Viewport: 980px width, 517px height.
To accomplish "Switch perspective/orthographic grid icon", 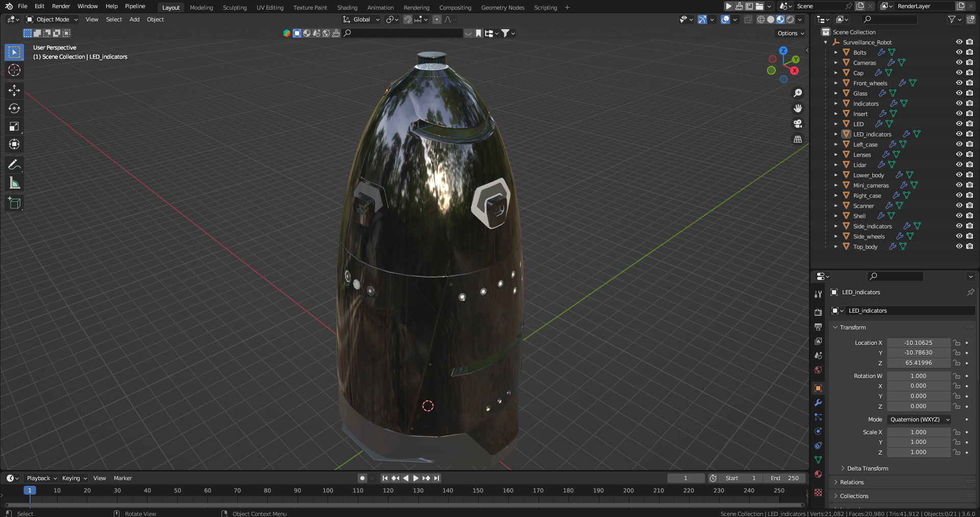I will [x=798, y=139].
